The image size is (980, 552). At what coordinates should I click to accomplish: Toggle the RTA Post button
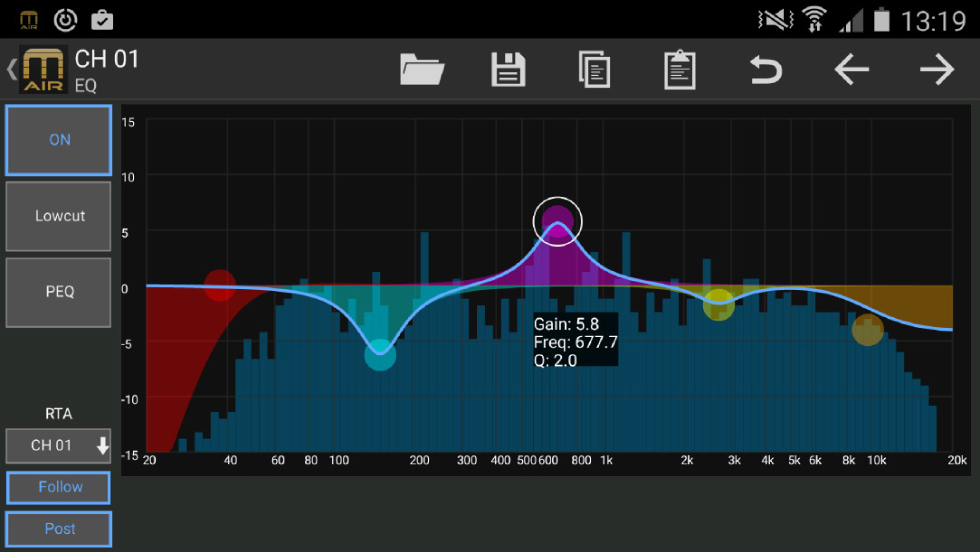point(59,529)
